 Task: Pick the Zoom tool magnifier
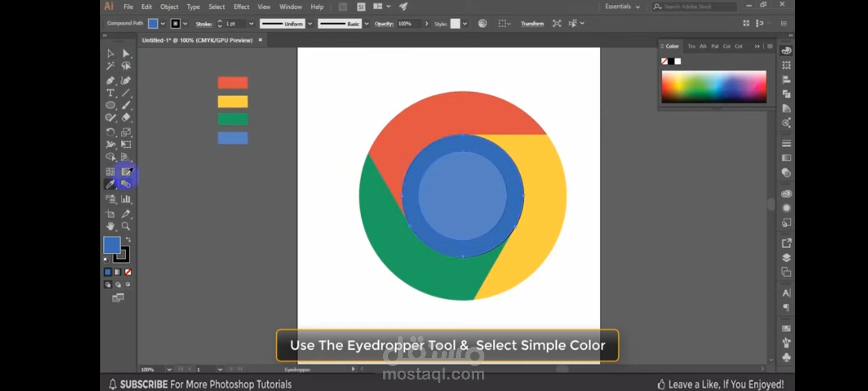pyautogui.click(x=125, y=226)
